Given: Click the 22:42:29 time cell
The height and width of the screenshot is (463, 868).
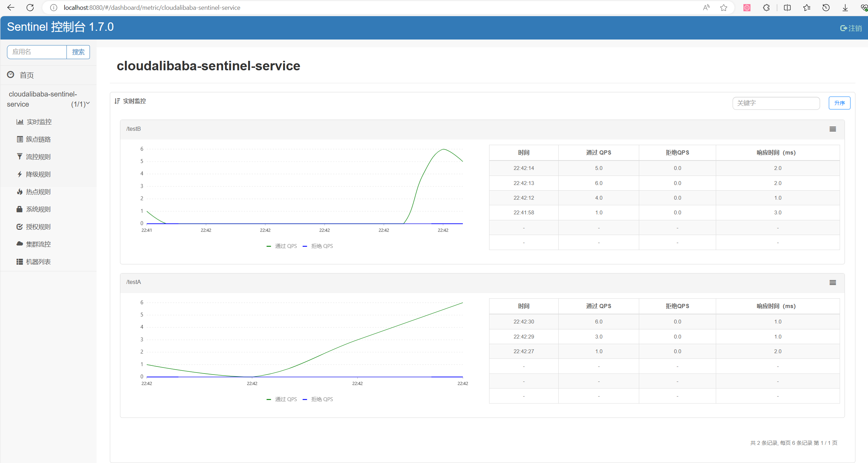Looking at the screenshot, I should point(524,337).
